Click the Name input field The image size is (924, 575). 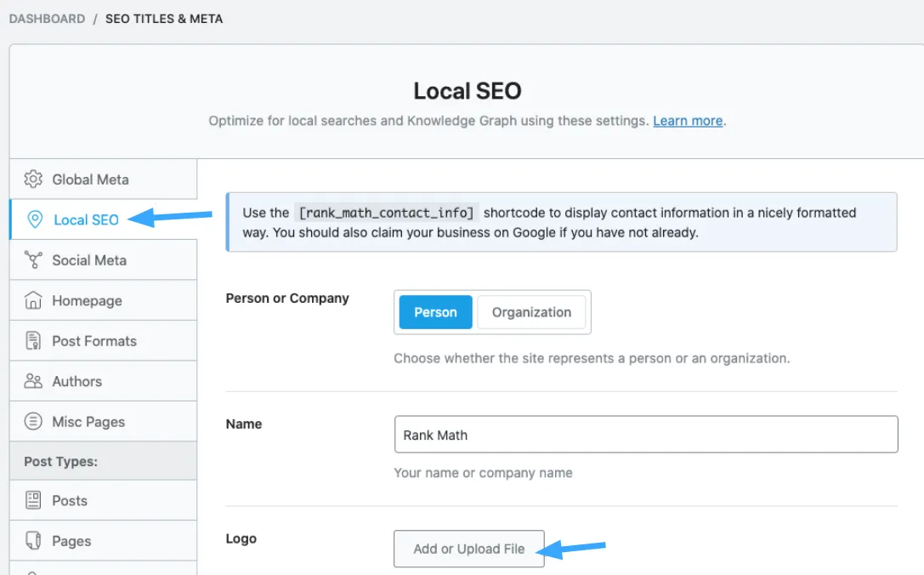646,435
